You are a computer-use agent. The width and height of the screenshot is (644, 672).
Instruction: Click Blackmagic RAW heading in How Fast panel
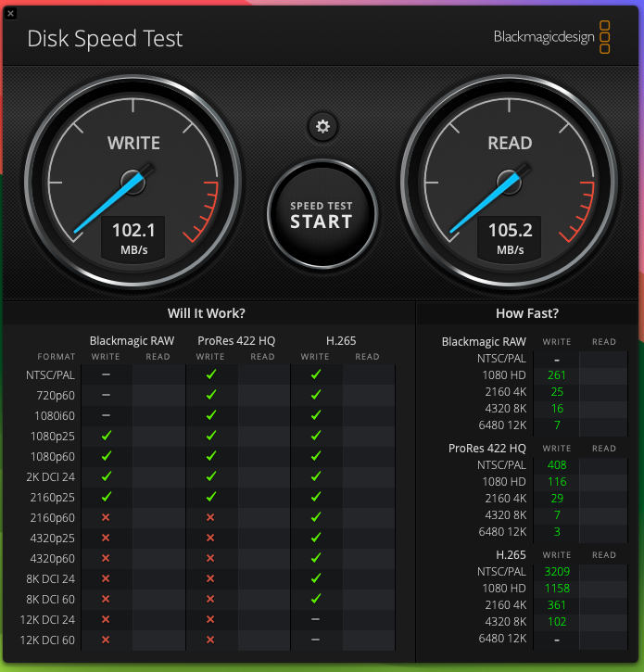point(484,342)
